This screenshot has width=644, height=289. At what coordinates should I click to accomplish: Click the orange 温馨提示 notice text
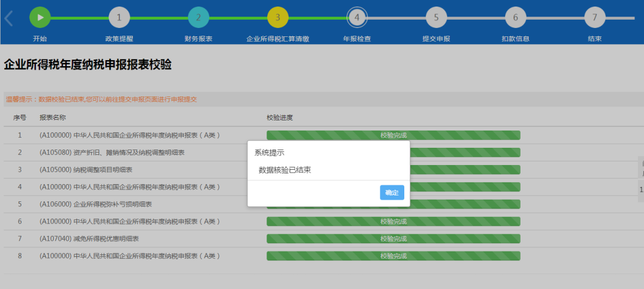coord(101,100)
